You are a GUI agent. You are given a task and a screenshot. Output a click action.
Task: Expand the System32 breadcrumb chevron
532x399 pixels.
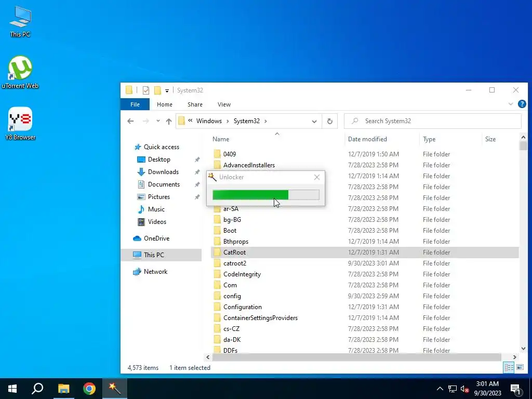point(265,121)
